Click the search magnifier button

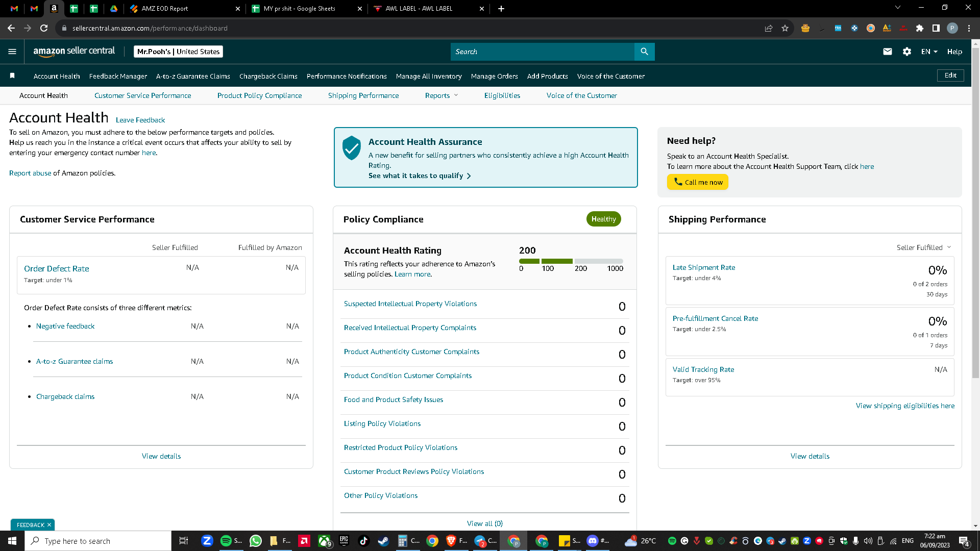click(x=644, y=52)
